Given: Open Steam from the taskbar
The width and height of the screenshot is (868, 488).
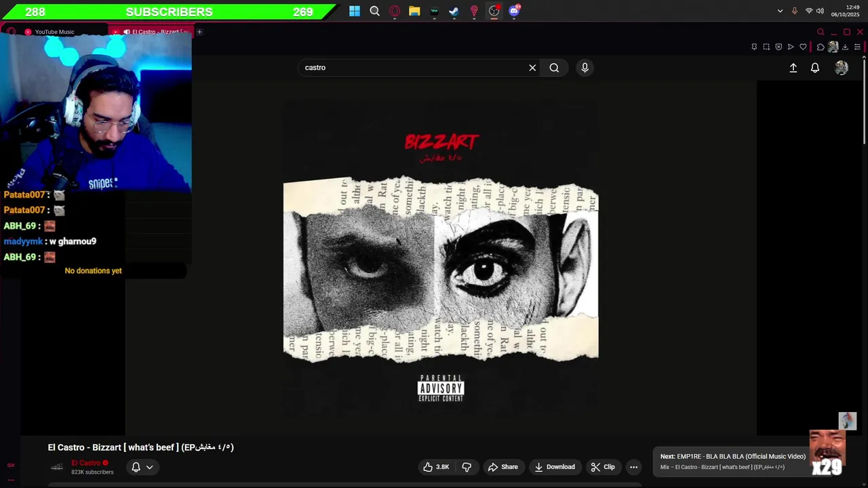Looking at the screenshot, I should pos(454,11).
